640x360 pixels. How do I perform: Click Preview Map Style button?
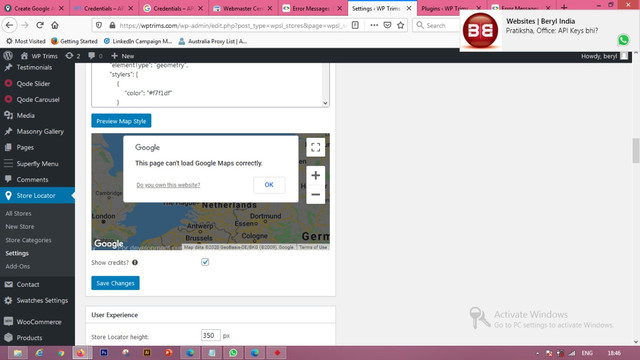(121, 121)
